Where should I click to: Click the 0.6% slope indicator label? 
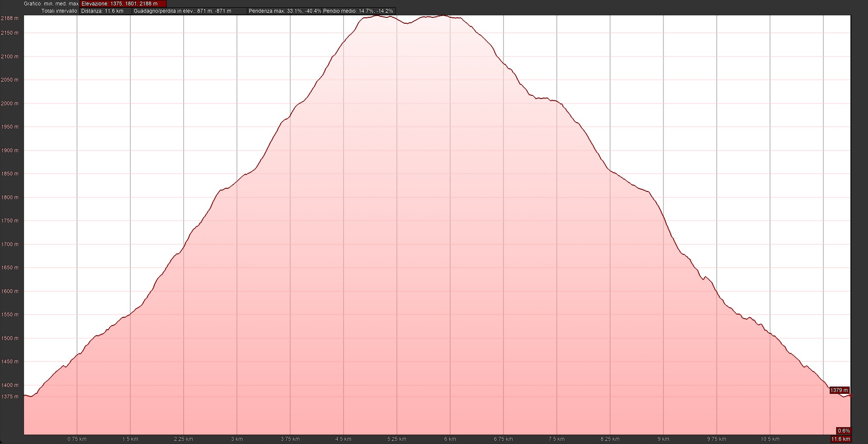pos(843,431)
